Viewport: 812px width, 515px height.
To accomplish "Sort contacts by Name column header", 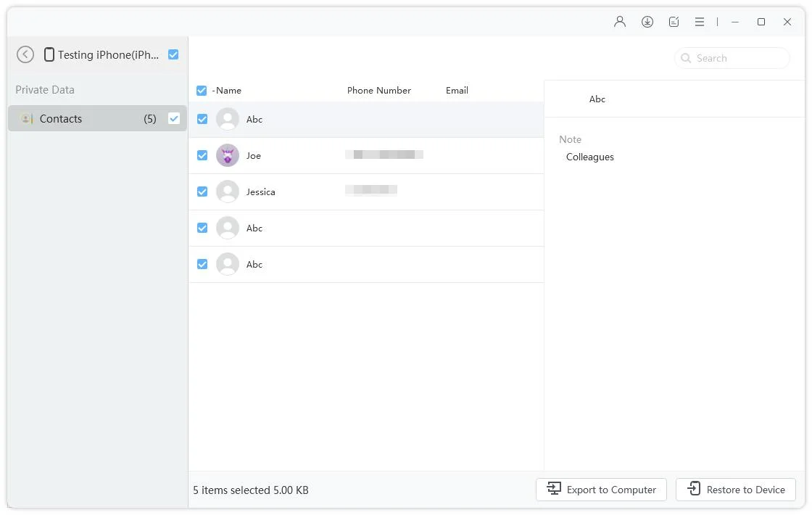I will (x=228, y=91).
